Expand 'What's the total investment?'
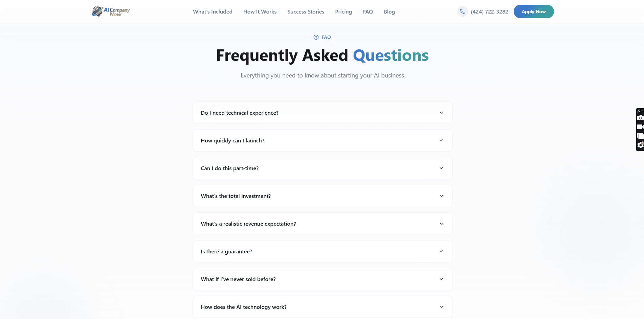This screenshot has width=644, height=319. [322, 196]
